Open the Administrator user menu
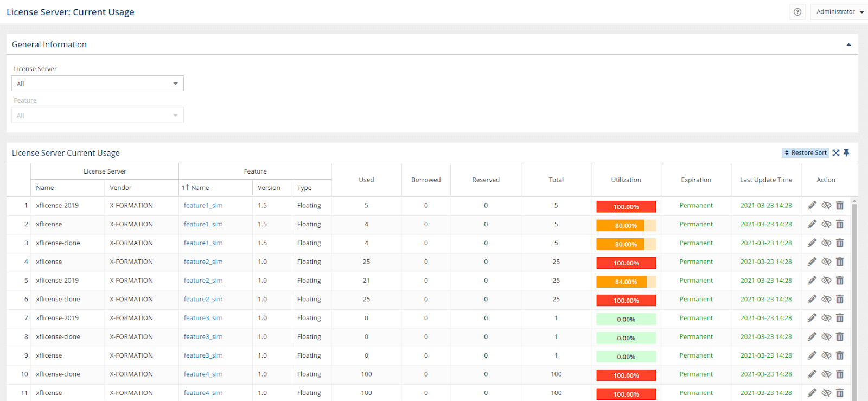The height and width of the screenshot is (401, 868). tap(839, 12)
